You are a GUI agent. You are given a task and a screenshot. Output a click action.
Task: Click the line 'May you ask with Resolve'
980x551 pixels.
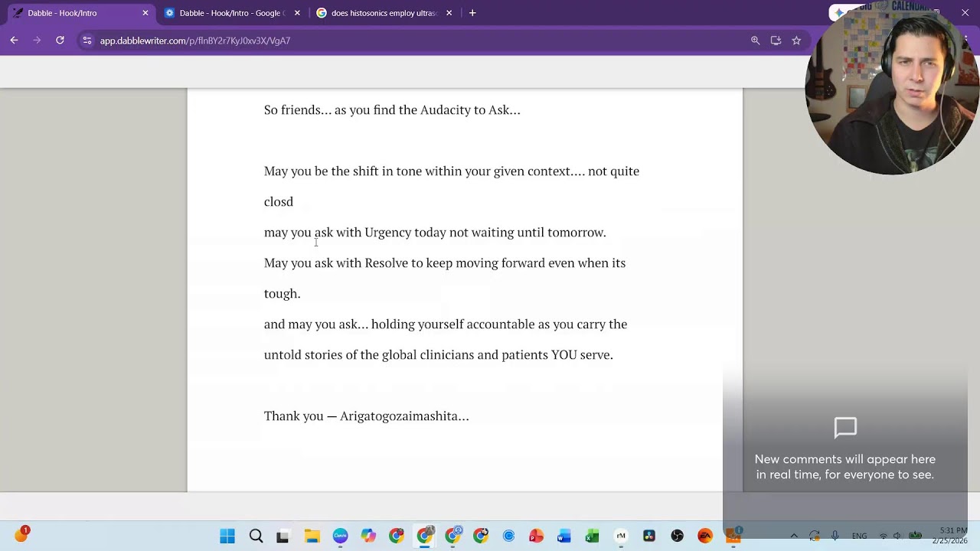(445, 263)
